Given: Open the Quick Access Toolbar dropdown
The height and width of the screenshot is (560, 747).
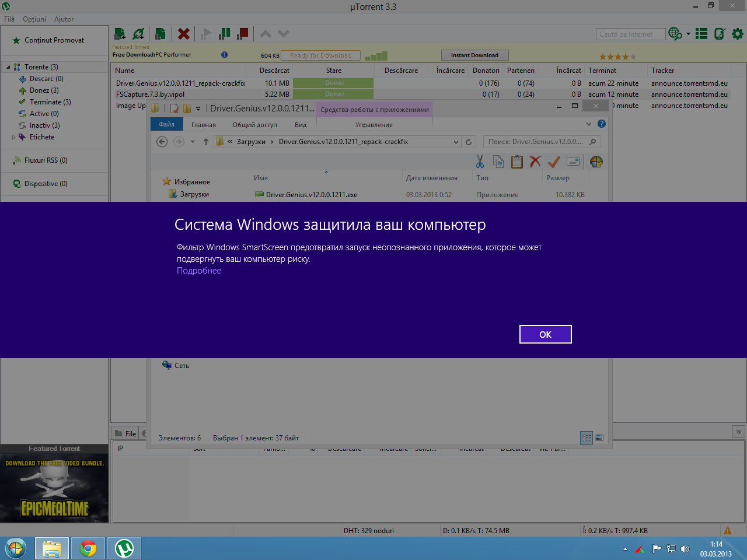Looking at the screenshot, I should (x=198, y=108).
